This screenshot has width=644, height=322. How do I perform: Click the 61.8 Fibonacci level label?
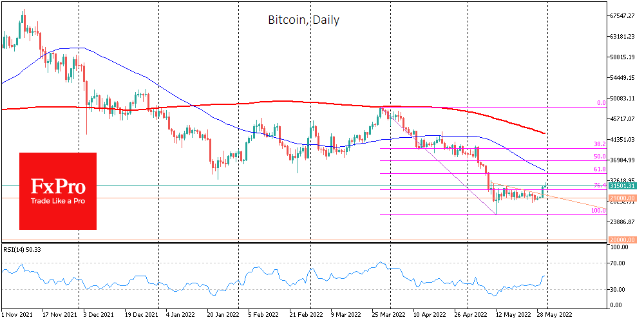[599, 170]
